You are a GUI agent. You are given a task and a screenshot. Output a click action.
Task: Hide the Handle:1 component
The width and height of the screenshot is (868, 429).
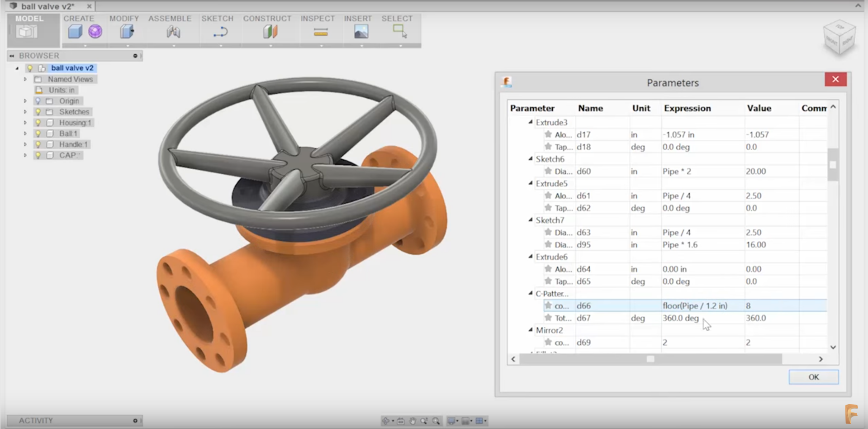pos(38,144)
